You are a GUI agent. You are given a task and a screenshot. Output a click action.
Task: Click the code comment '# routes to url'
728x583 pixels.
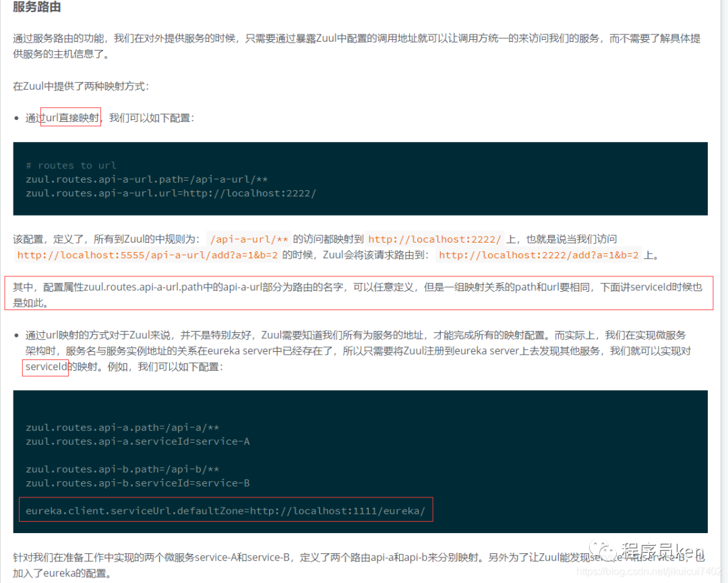(x=71, y=165)
